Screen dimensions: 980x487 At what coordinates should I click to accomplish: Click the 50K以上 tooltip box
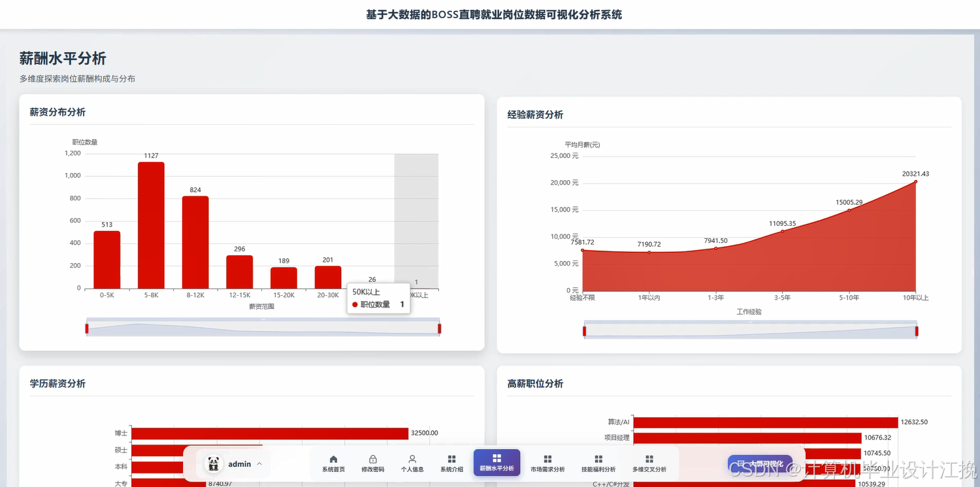click(378, 298)
